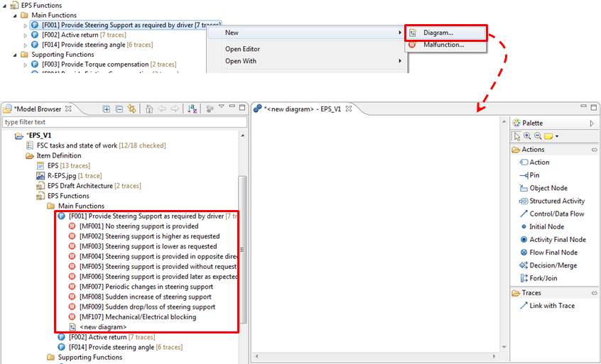Click Collapse All icon in Model Browser toolbar
This screenshot has height=364, width=601.
point(119,109)
